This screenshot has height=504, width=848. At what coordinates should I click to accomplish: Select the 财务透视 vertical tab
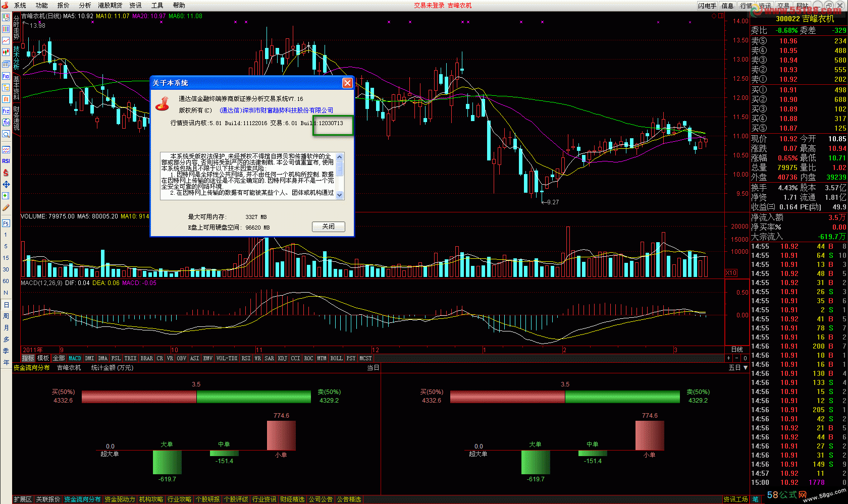[x=16, y=118]
